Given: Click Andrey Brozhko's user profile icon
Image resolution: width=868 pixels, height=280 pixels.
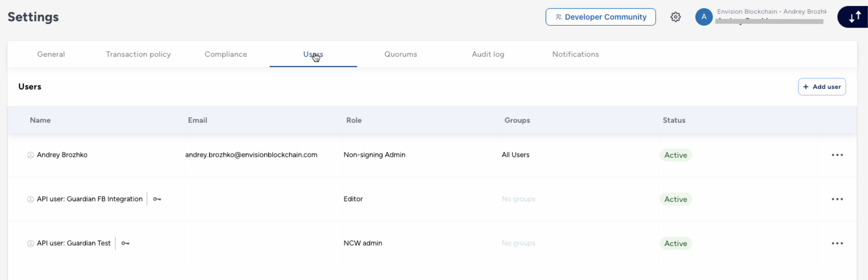Looking at the screenshot, I should coord(30,155).
